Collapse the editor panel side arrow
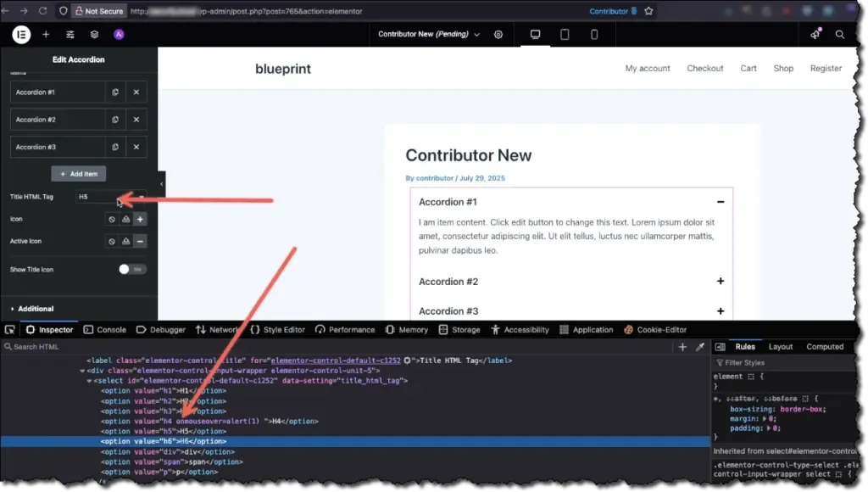This screenshot has height=492, width=868. [161, 185]
